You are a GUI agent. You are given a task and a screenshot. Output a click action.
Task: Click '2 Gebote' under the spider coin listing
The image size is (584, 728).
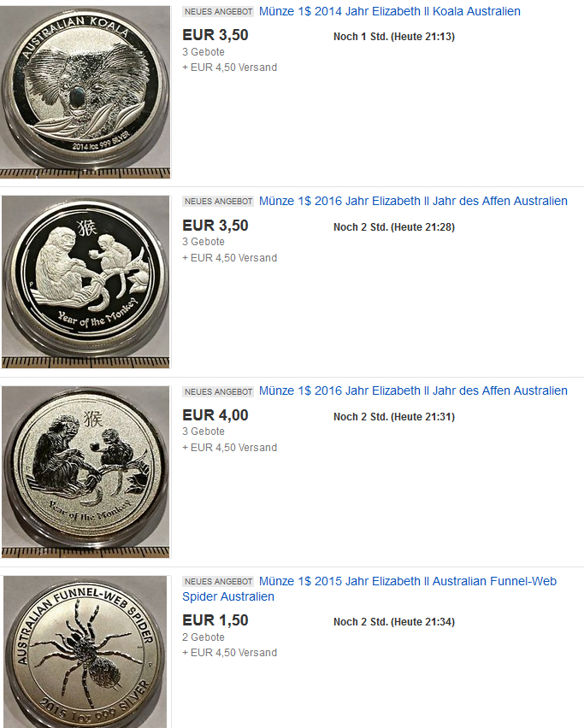click(204, 637)
